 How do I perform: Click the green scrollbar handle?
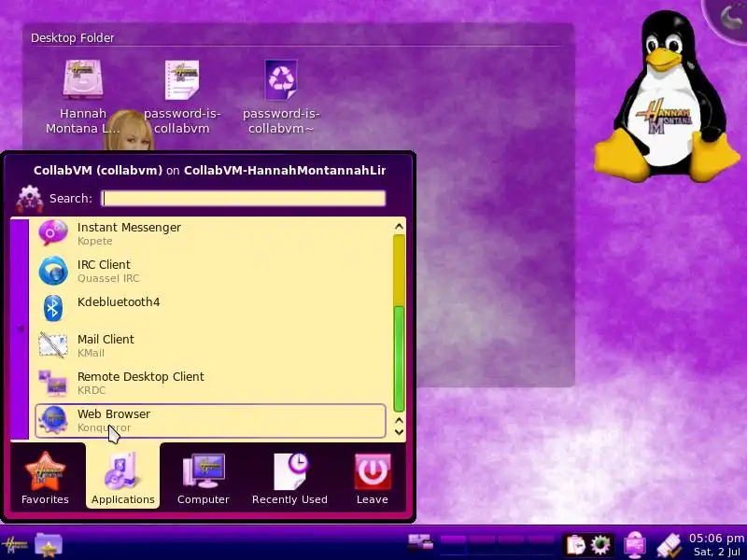pos(400,358)
